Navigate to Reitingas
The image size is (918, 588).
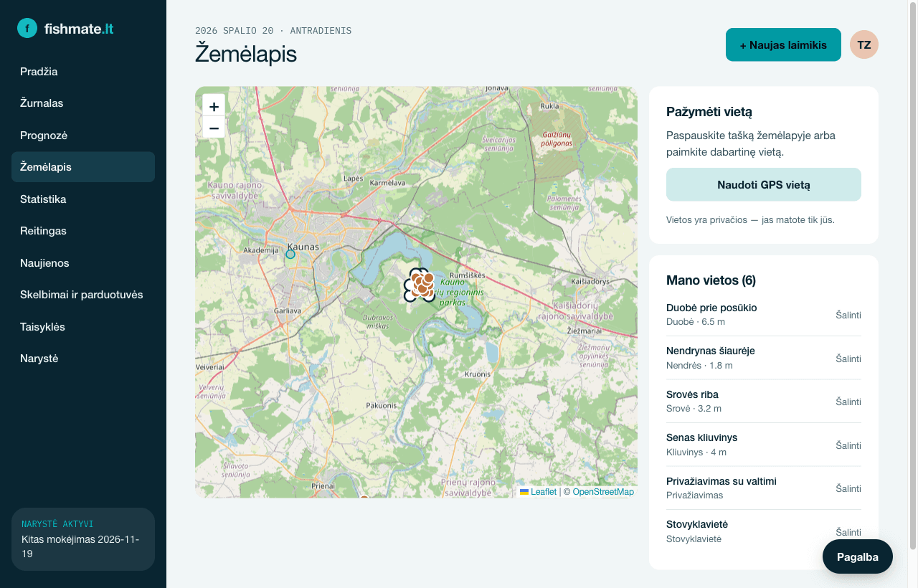83,231
